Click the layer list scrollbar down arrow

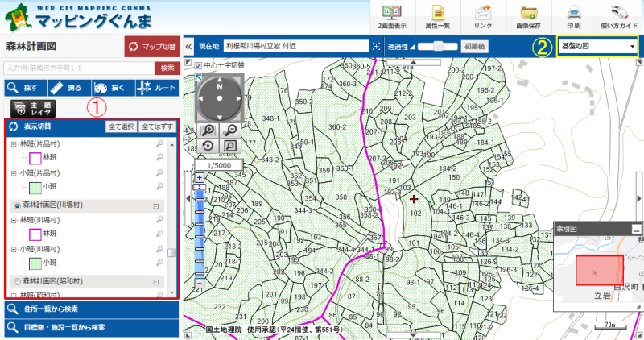(x=172, y=293)
